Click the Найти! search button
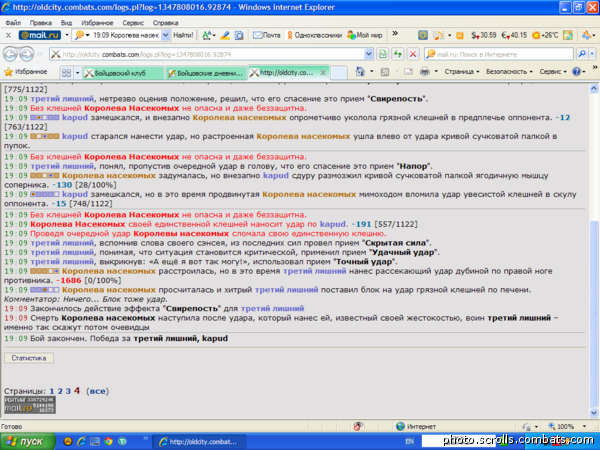 click(183, 35)
